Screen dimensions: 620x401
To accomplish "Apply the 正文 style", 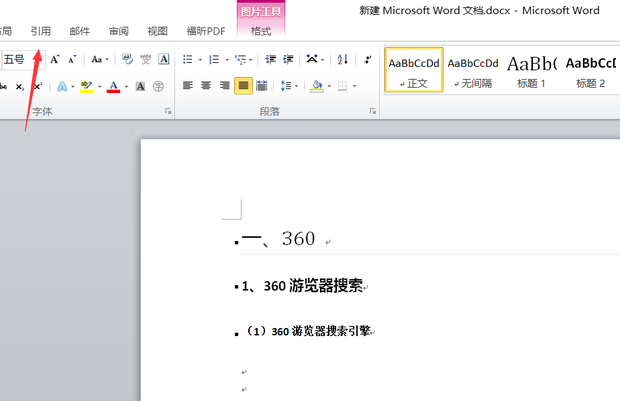I will tap(413, 70).
